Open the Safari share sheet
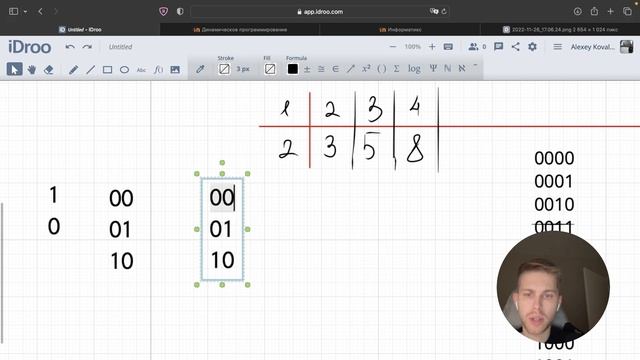 point(594,11)
